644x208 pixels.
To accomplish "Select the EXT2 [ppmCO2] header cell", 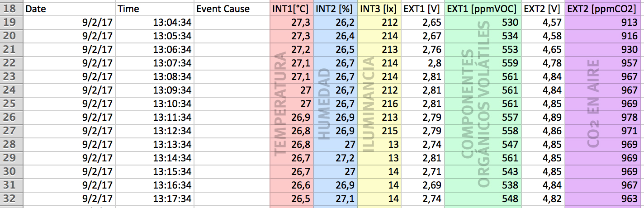I will click(604, 9).
